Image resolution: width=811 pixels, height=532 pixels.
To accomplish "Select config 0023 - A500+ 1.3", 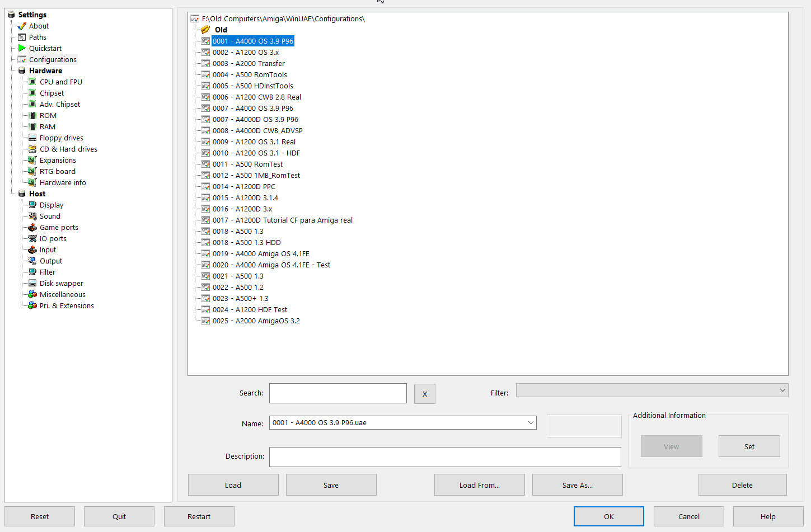I will (241, 298).
